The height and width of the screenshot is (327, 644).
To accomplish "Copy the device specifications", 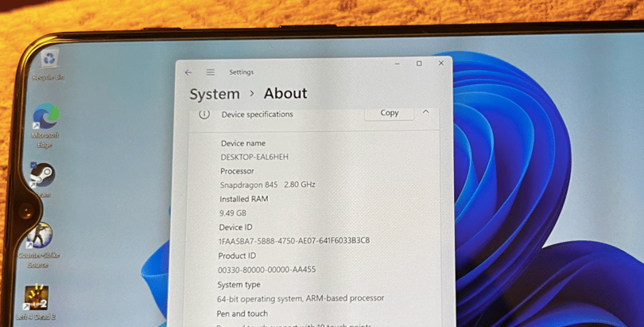I will coord(389,112).
